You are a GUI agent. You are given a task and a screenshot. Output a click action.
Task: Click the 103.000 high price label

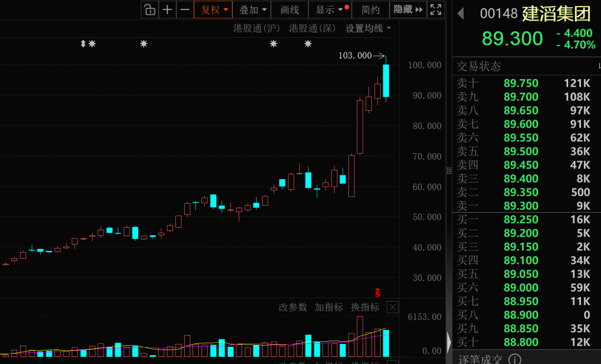(x=355, y=56)
